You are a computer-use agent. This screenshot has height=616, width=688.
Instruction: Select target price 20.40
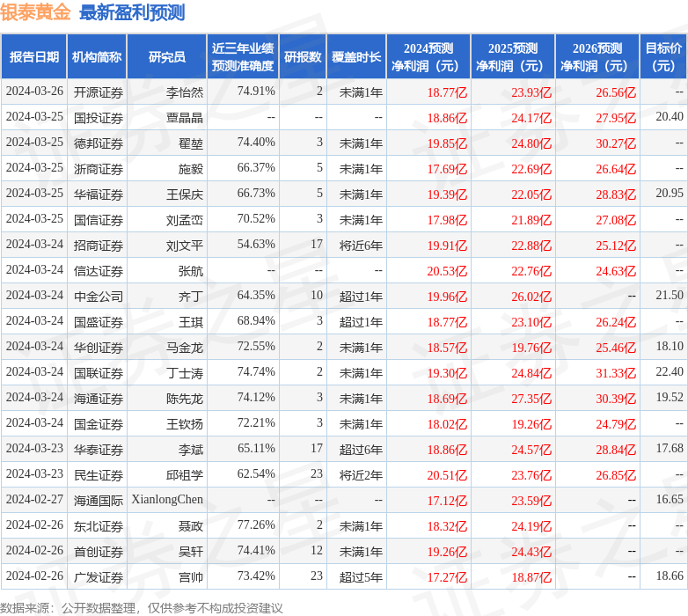click(670, 116)
